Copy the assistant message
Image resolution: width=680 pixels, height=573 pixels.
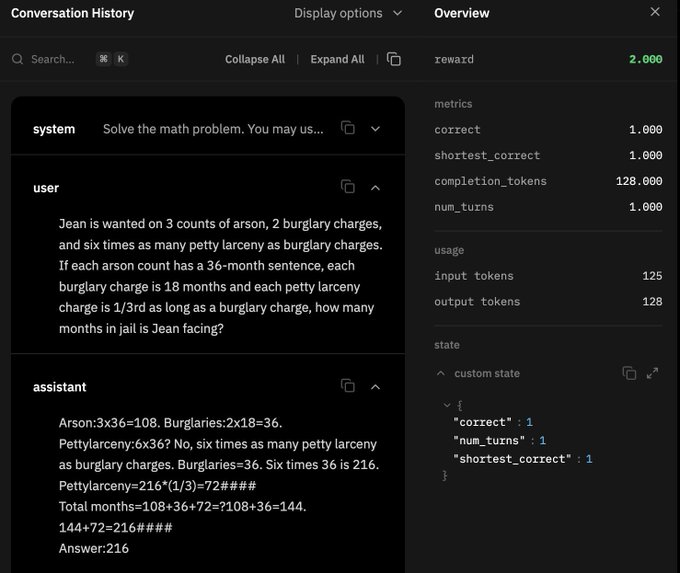tap(348, 386)
